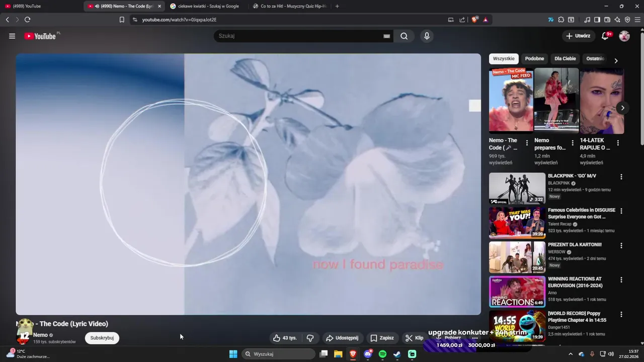
Task: Open the on-screen keyboard in search box
Action: 386,36
